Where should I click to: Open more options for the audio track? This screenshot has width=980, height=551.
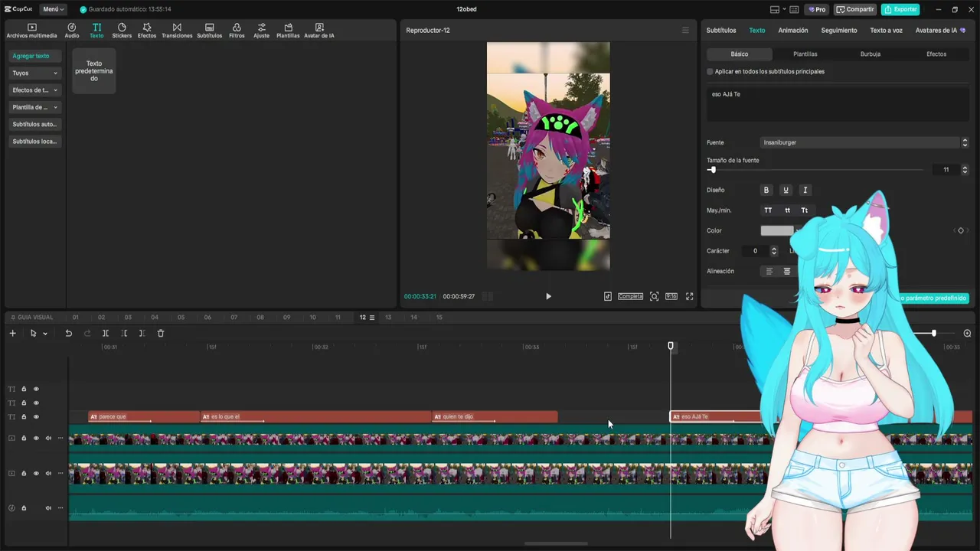(60, 507)
